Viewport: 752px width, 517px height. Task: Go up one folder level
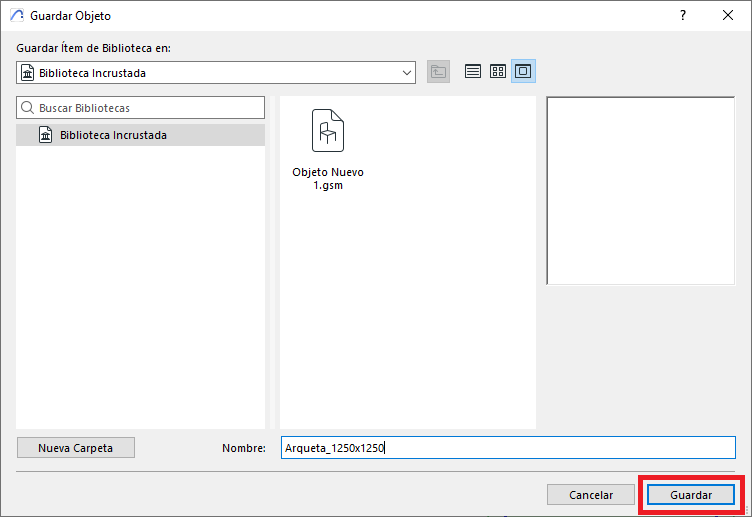coord(438,72)
